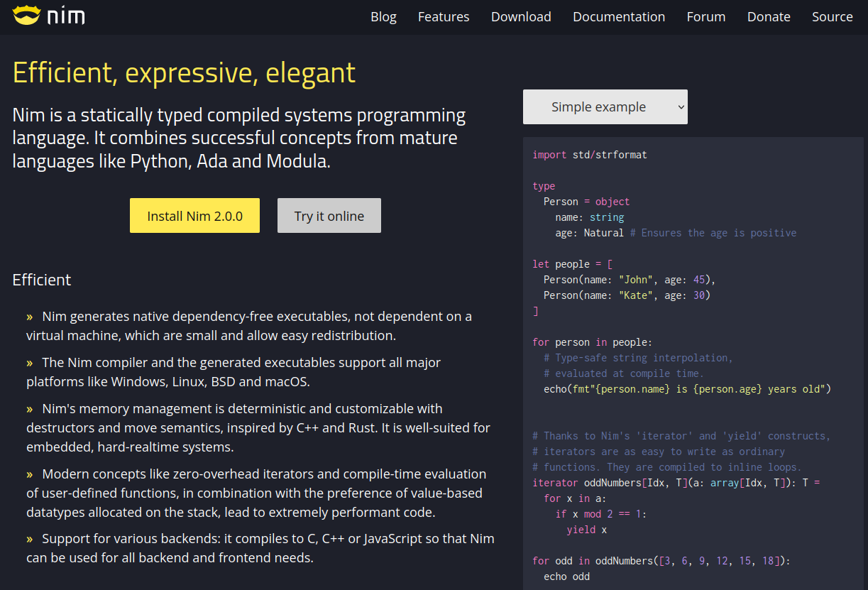Select the 'Efficient' section heading

point(42,280)
